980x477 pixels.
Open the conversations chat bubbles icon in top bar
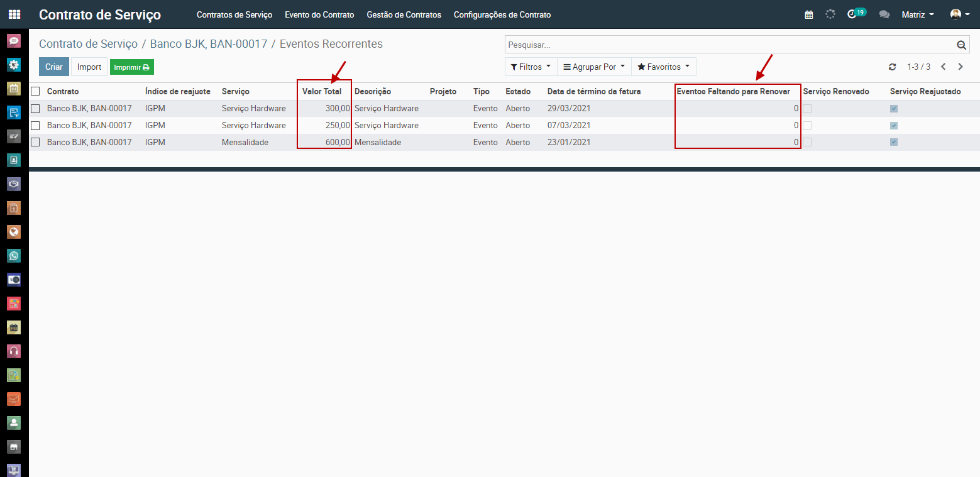point(884,14)
